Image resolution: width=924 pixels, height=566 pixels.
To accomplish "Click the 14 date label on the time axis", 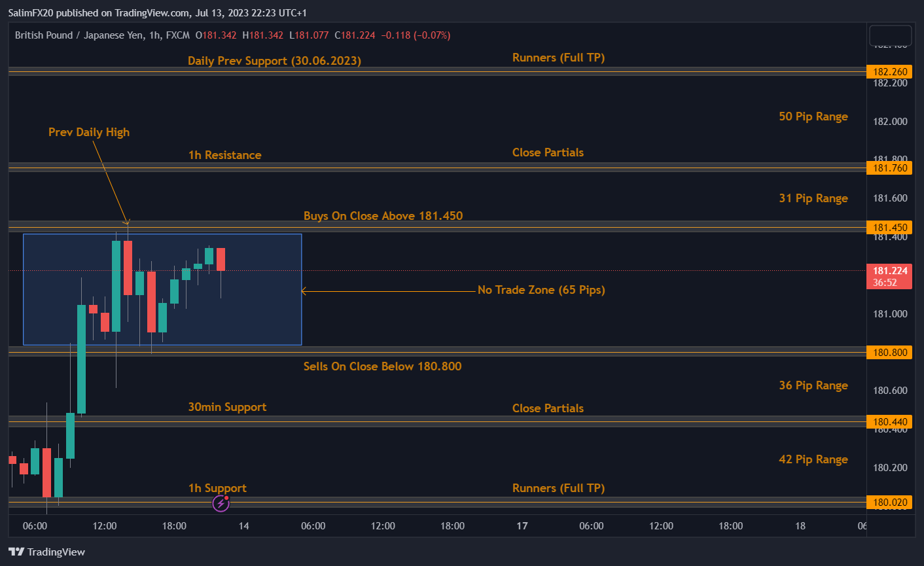I will point(243,525).
